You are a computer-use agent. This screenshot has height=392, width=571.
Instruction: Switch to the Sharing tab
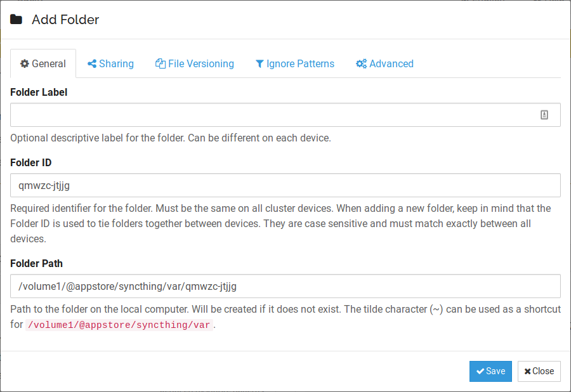(x=110, y=63)
